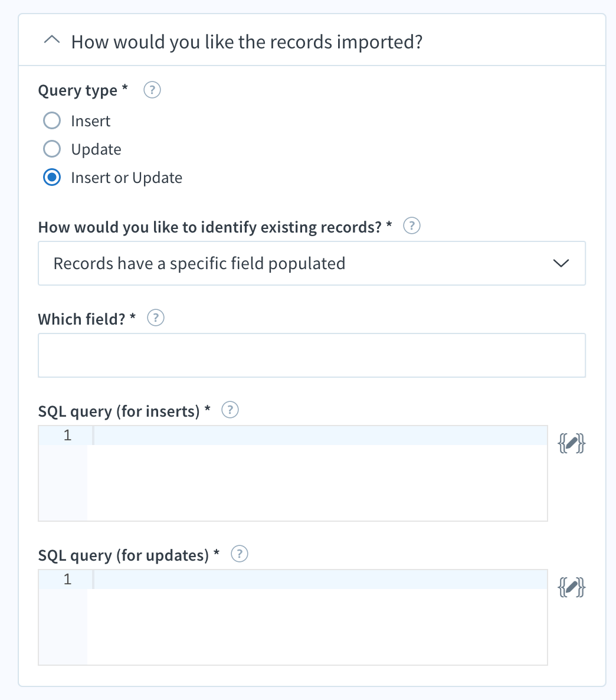Click the dropdown arrow for existing records
Screen dimensions: 616x700
pyautogui.click(x=561, y=263)
